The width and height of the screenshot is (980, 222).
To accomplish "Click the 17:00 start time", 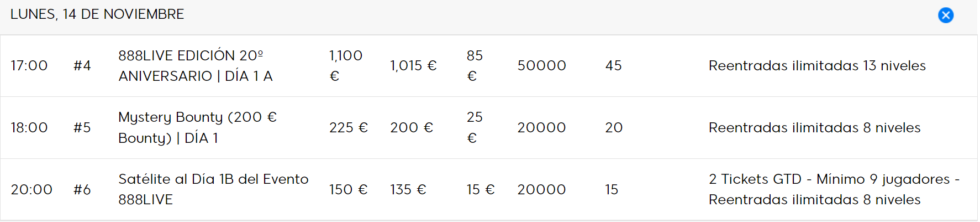I will (x=29, y=66).
